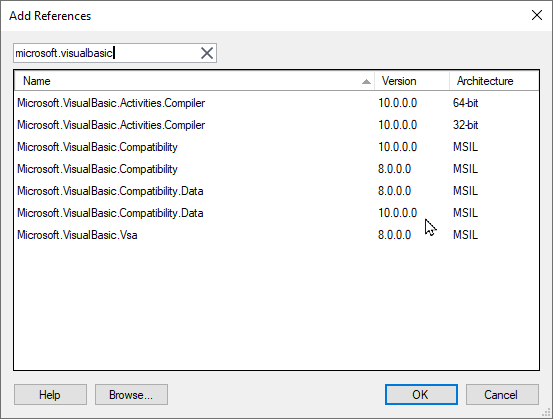The image size is (553, 419).
Task: Focus the microsoft.visualbasic search field
Action: pyautogui.click(x=106, y=53)
